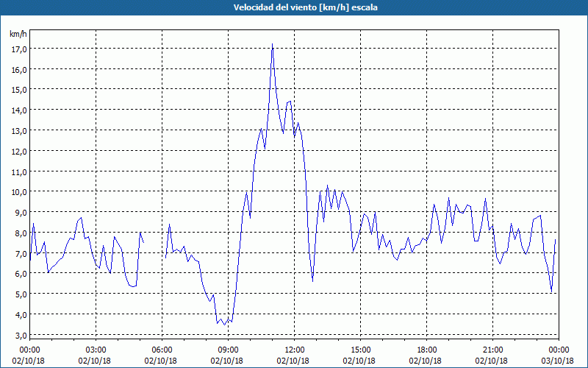Click the 16,0 y-axis value
Image resolution: width=588 pixels, height=368 pixels.
coord(19,70)
